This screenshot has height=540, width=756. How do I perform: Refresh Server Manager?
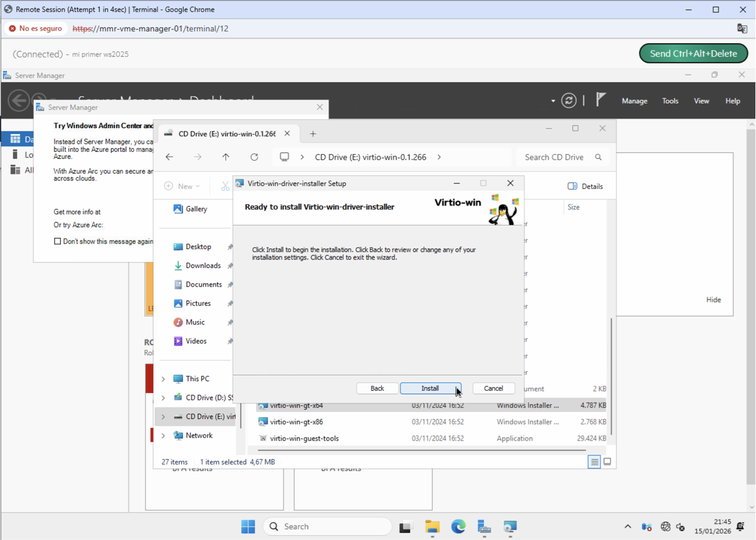pyautogui.click(x=568, y=100)
